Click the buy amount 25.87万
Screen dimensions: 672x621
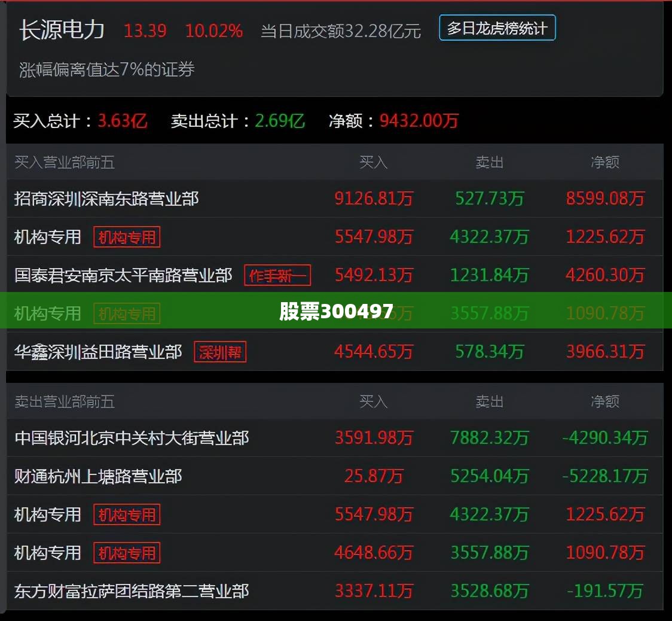tap(374, 476)
